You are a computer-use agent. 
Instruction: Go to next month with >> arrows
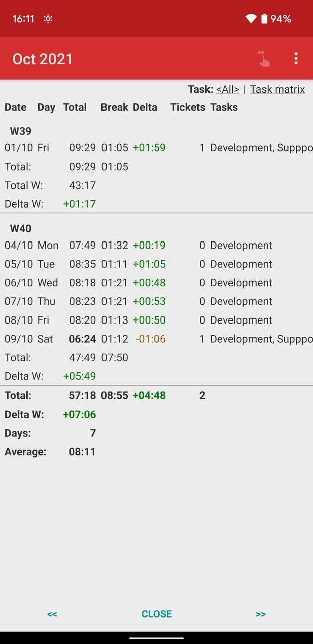pos(260,614)
